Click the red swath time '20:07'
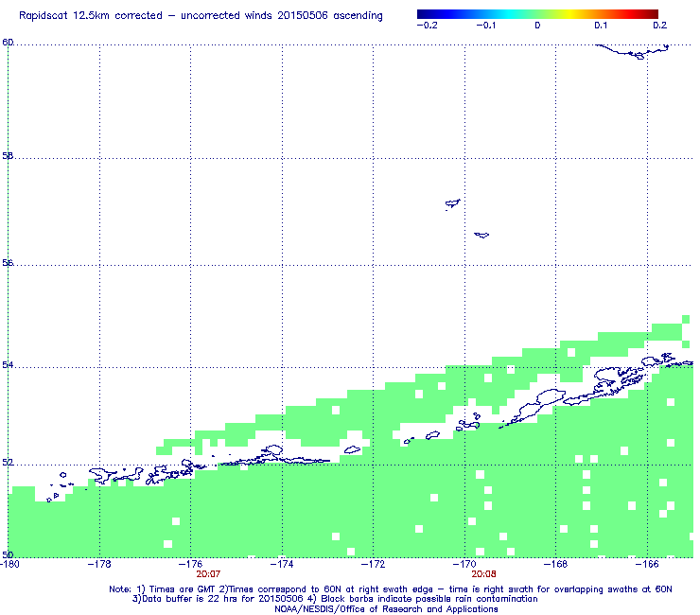The height and width of the screenshot is (615, 700). tap(208, 574)
